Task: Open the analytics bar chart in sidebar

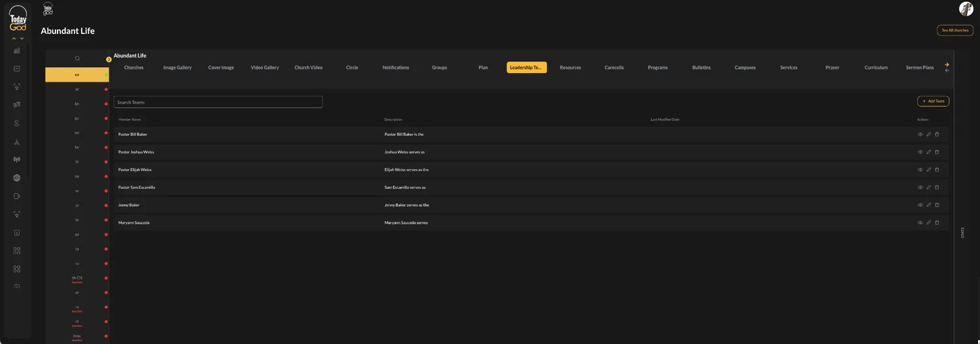Action: click(17, 50)
